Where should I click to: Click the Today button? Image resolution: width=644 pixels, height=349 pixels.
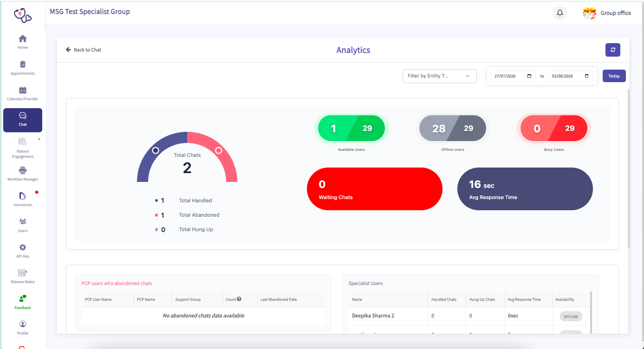(614, 76)
